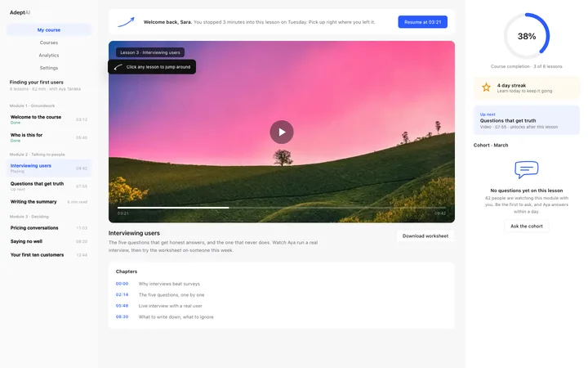Select the Interviewing users lesson in sidebar
588x368 pixels.
49,168
